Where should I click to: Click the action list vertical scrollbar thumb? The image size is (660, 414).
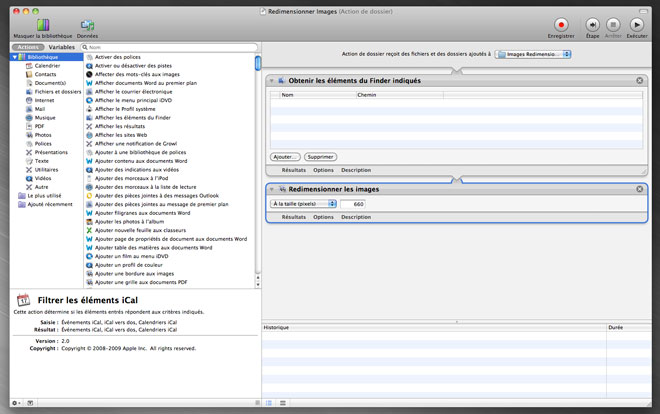coord(258,63)
